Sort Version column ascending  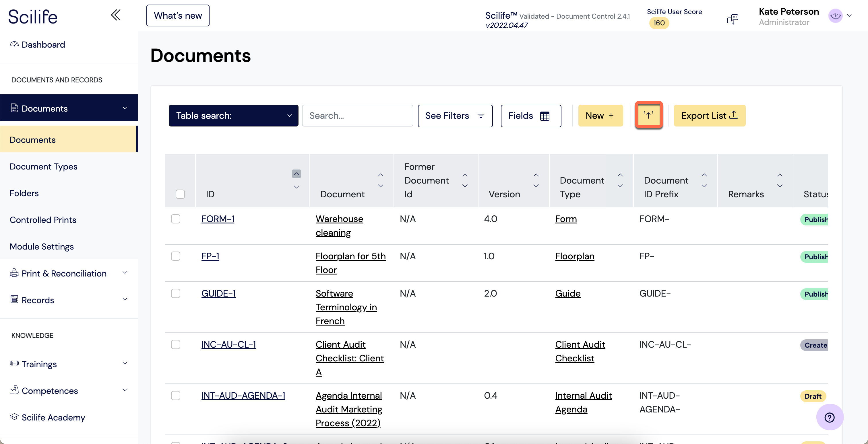click(x=536, y=175)
